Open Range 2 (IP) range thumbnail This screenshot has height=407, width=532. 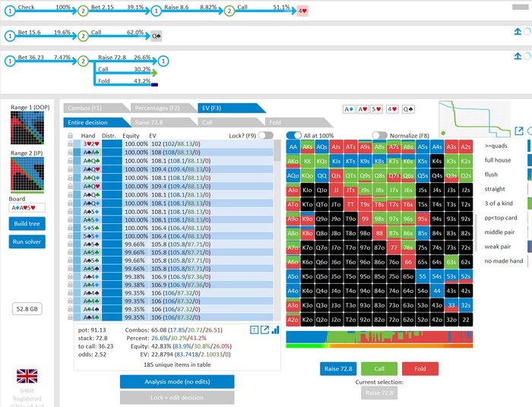[27, 174]
